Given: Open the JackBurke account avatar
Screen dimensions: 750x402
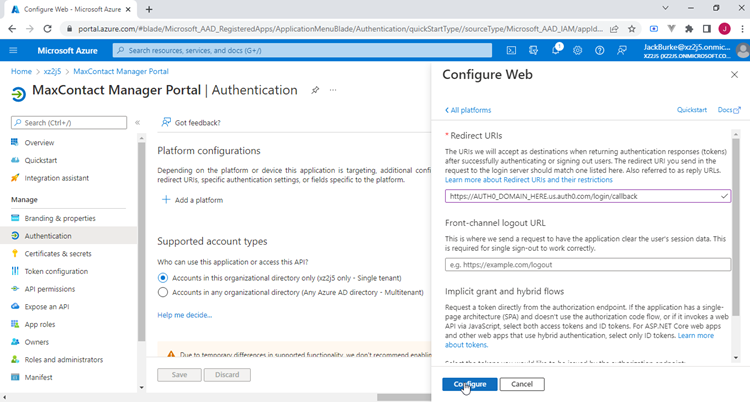Looking at the screenshot, I should pyautogui.click(x=743, y=50).
